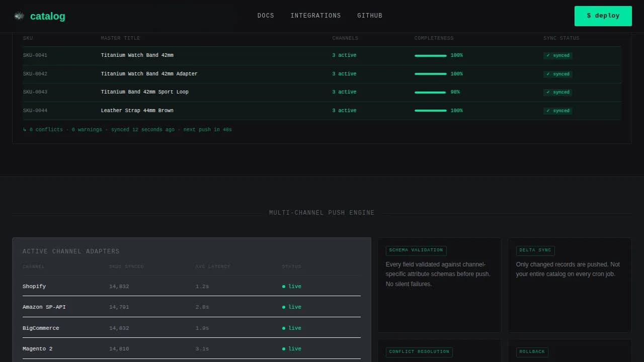Click title Titanium Band 42mm Sport Loop
This screenshot has width=644, height=362.
145,92
